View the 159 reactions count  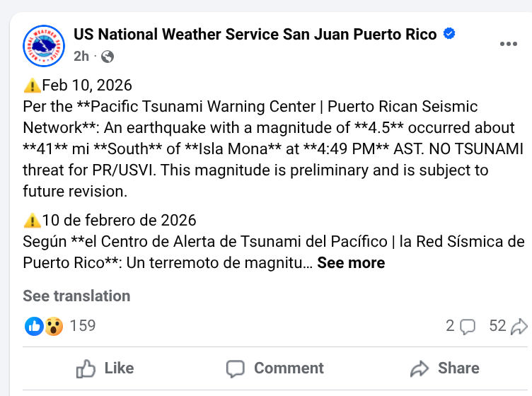[x=83, y=326]
